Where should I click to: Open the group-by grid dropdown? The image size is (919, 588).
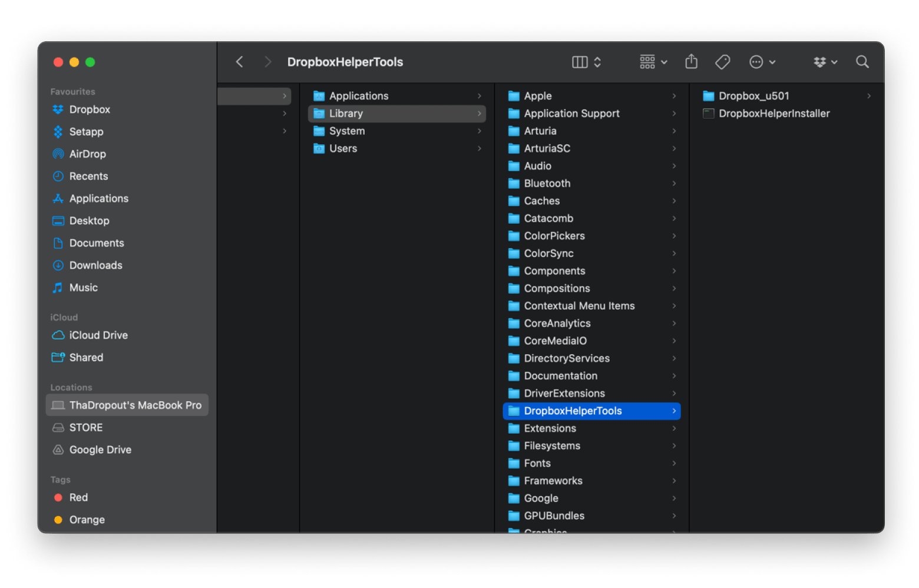click(653, 62)
